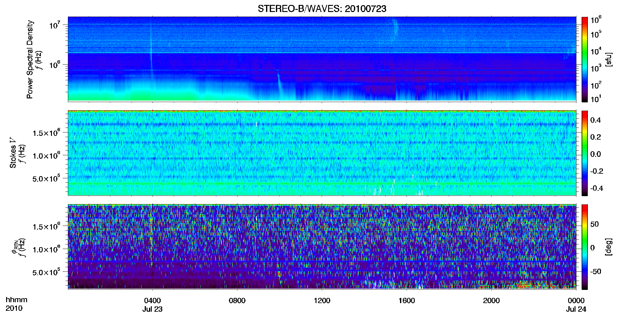Click the Stokes V axis label
This screenshot has height=332, width=644.
click(13, 153)
